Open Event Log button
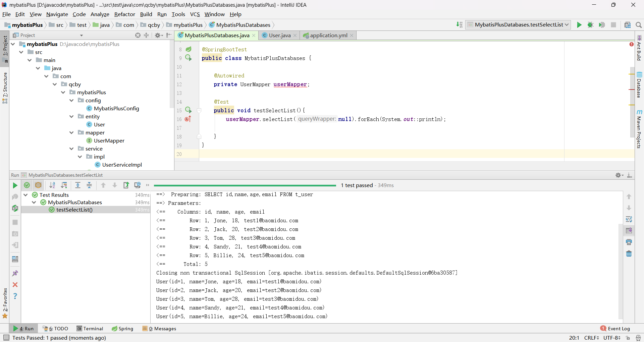This screenshot has height=342, width=644. (615, 329)
